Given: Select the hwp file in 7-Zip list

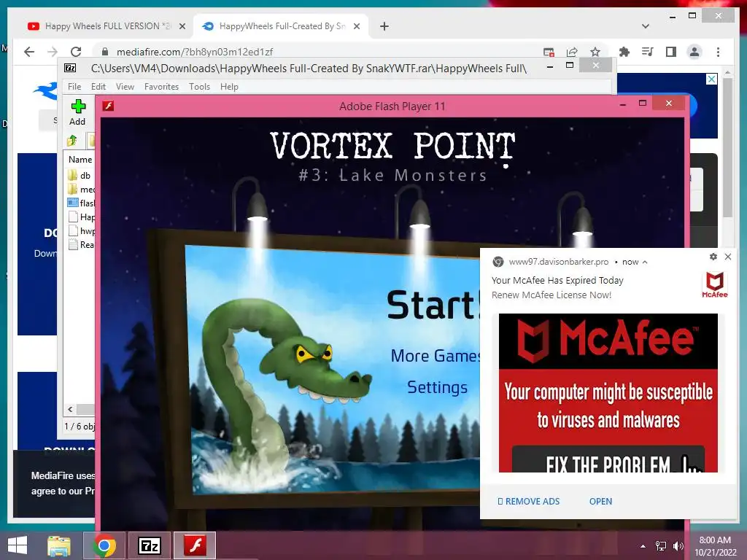Looking at the screenshot, I should 81,231.
